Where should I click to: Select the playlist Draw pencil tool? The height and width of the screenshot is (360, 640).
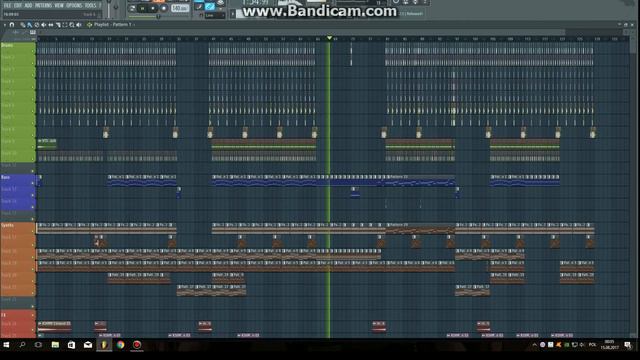point(22,25)
